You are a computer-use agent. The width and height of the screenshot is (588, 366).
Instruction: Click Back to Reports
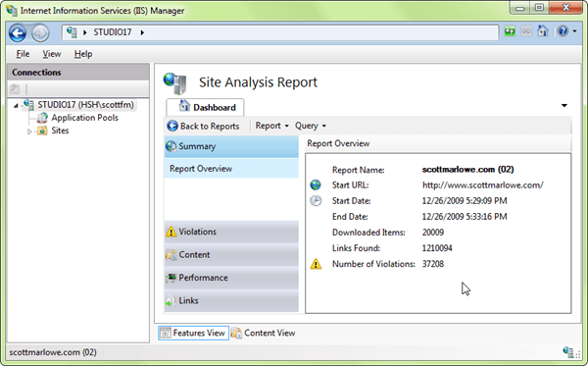point(203,127)
